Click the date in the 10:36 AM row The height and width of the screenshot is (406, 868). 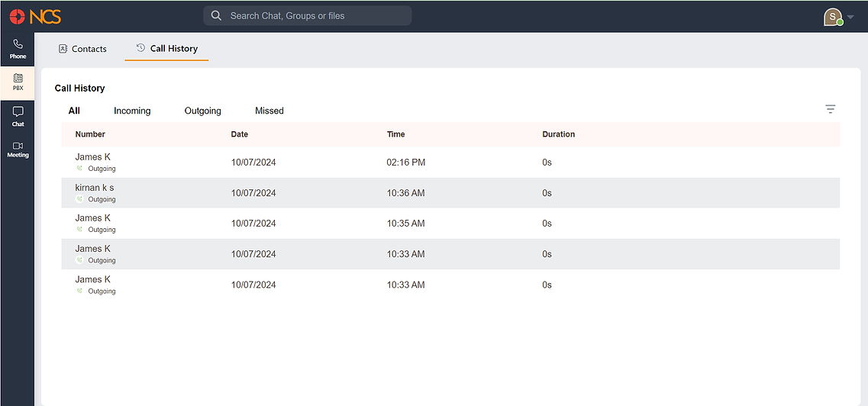[x=253, y=193]
